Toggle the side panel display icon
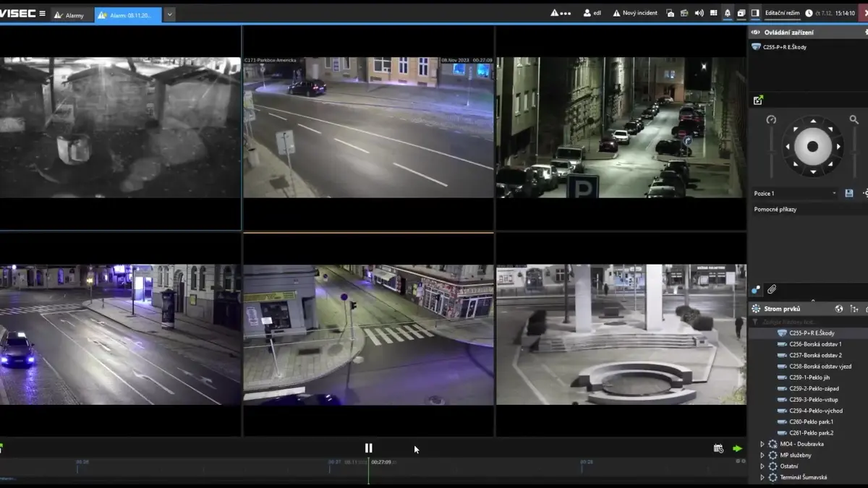The image size is (868, 488). (755, 13)
